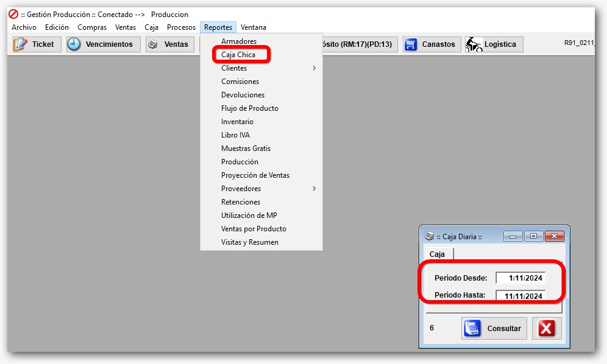This screenshot has height=364, width=607.
Task: Open the Archivo menu
Action: 24,27
